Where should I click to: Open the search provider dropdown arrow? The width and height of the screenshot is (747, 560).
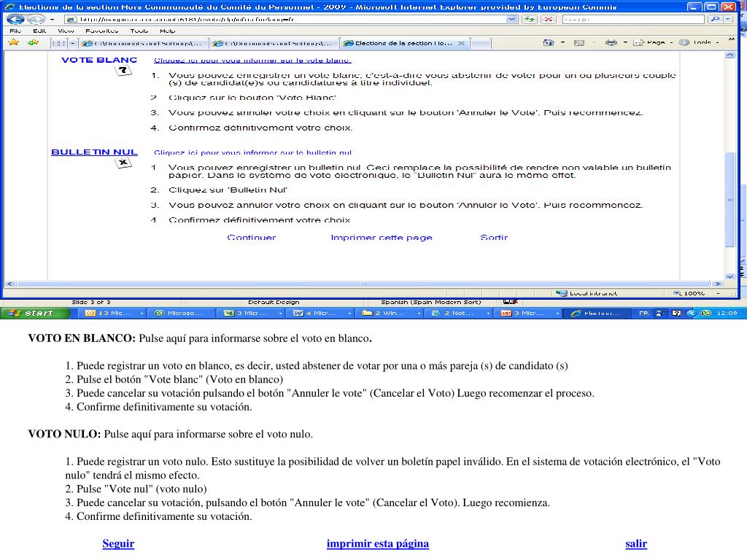click(728, 20)
